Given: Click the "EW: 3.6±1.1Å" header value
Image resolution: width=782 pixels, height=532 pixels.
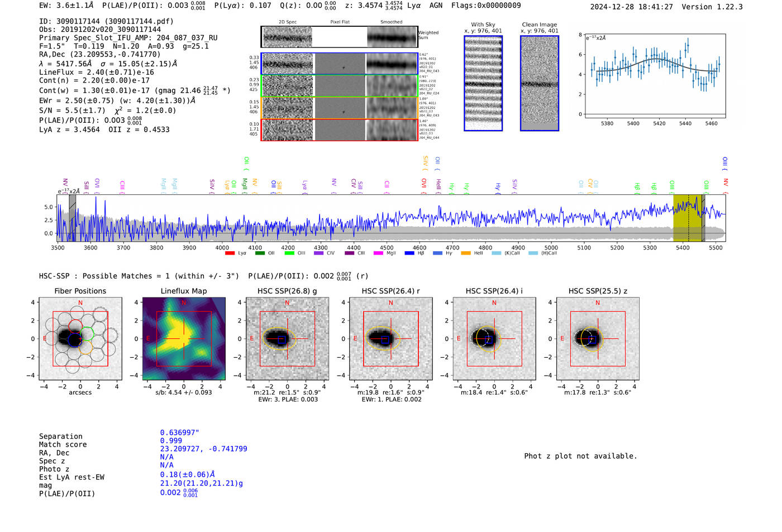Looking at the screenshot, I should (x=66, y=5).
